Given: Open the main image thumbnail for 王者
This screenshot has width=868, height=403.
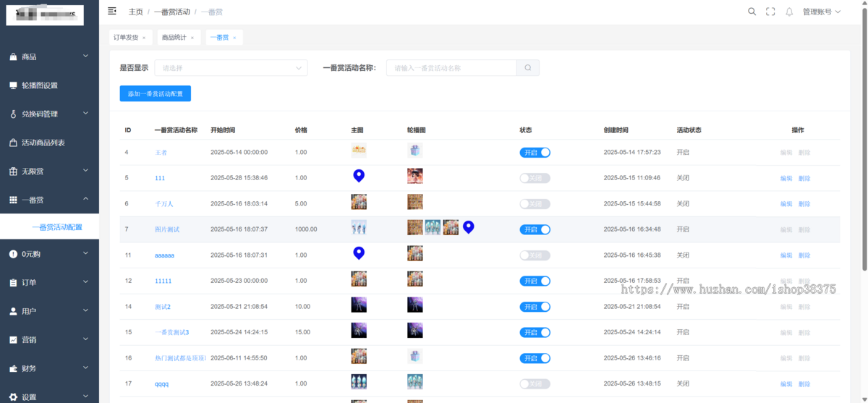Looking at the screenshot, I should (359, 151).
